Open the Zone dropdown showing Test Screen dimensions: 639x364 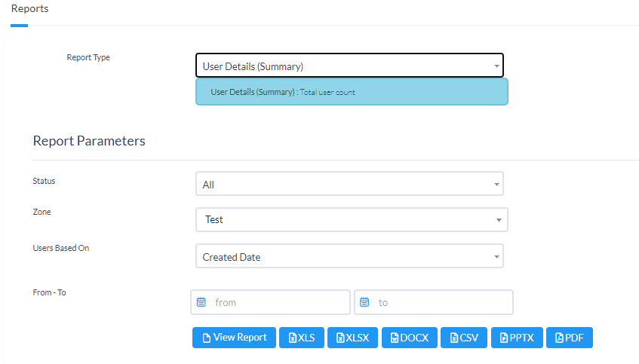[x=351, y=220]
